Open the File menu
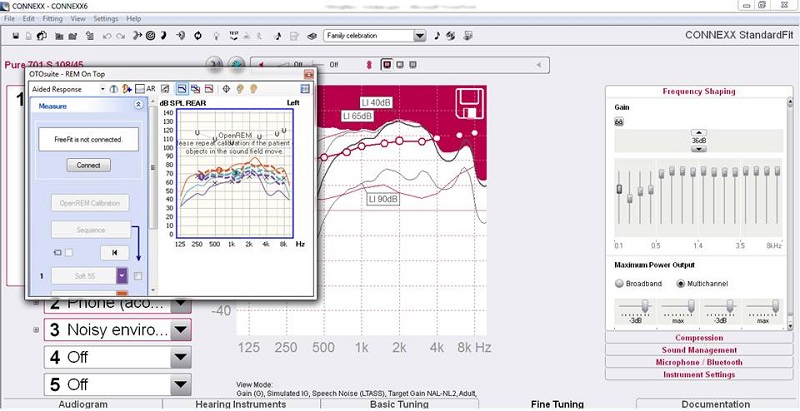The height and width of the screenshot is (411, 800). click(9, 19)
